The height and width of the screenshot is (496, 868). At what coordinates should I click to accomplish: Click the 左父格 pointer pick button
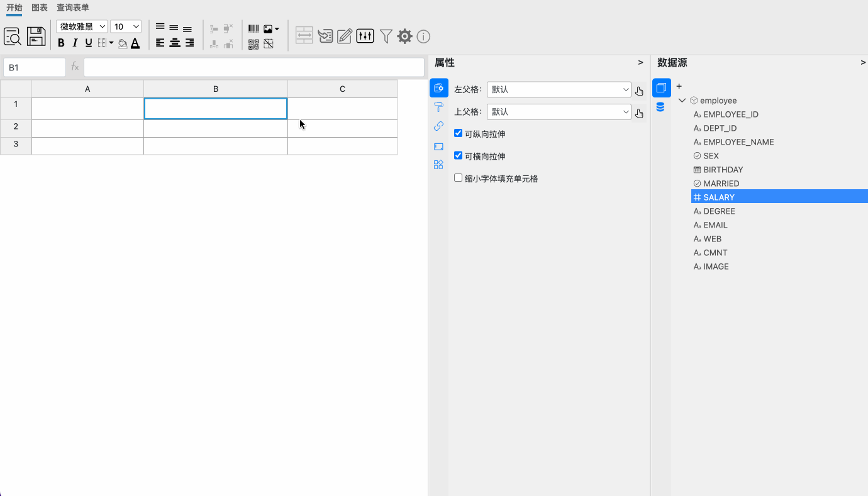[x=639, y=91]
